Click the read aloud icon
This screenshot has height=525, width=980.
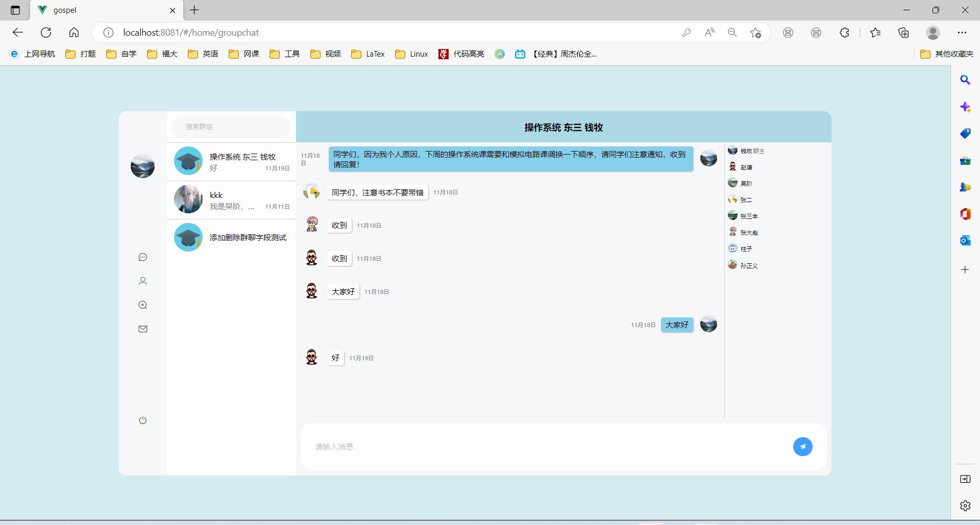(x=709, y=33)
